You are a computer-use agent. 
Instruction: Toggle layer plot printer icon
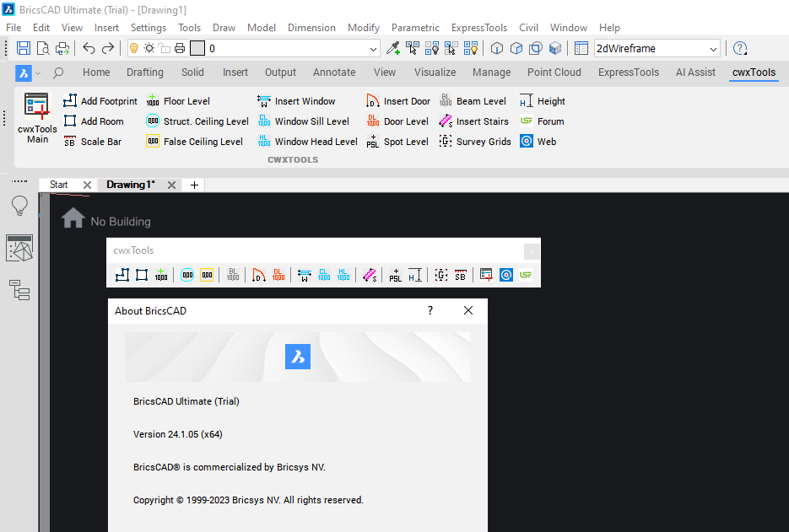point(180,48)
